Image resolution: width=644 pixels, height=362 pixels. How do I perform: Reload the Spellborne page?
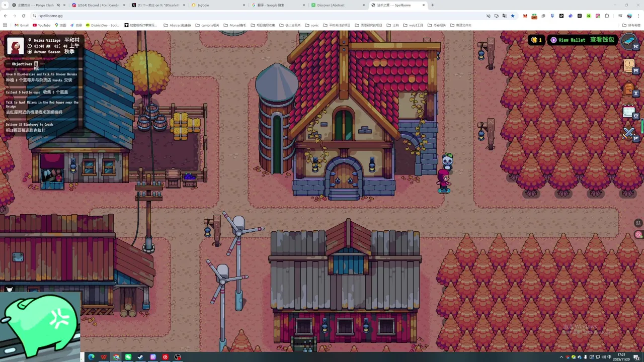point(23,16)
